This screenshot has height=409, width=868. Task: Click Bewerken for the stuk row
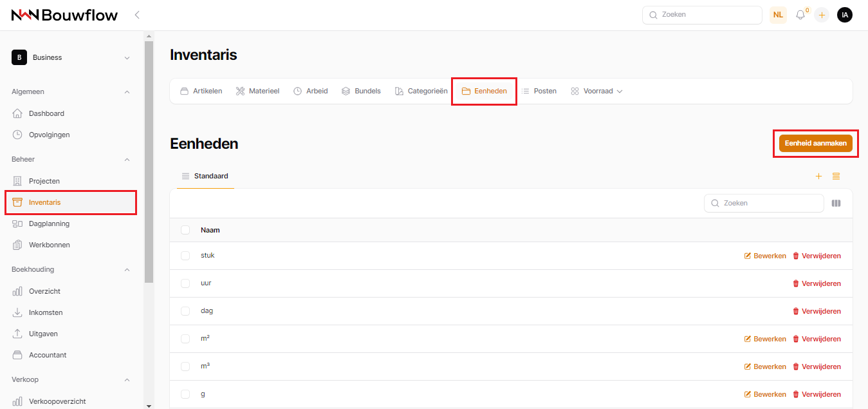coord(765,256)
